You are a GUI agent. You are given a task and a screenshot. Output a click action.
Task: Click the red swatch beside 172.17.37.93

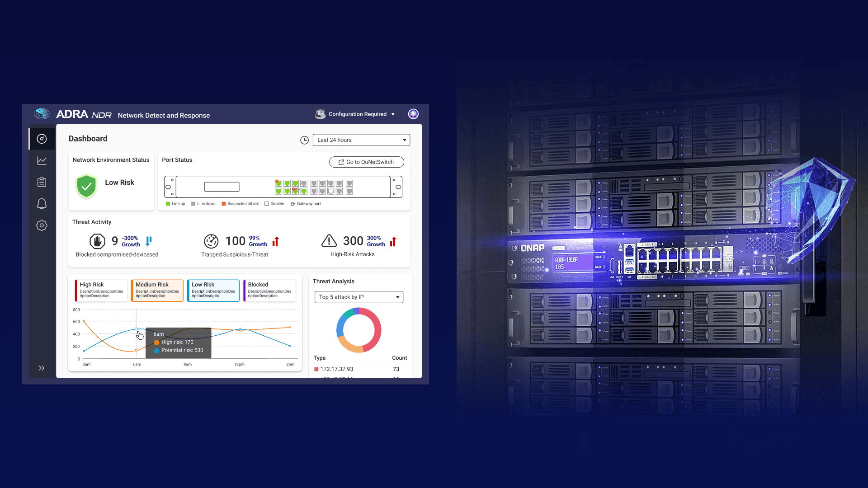pos(316,369)
